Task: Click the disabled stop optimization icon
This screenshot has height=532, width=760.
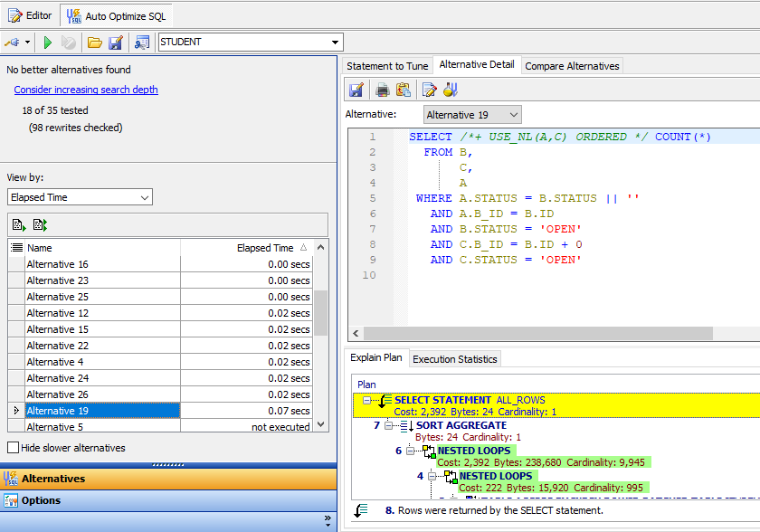Action: point(69,43)
